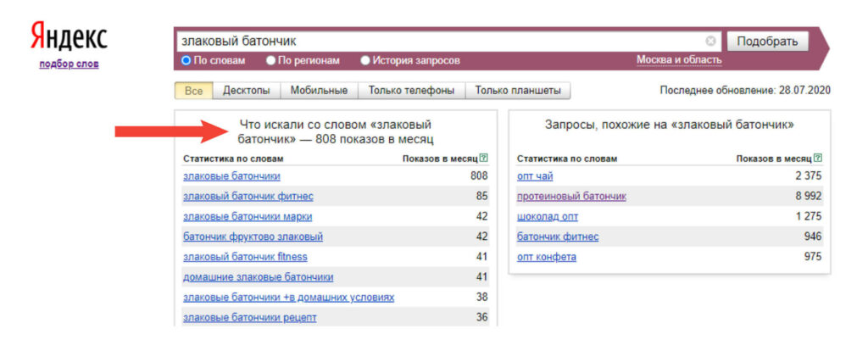
Task: Switch to the 'Все' tab
Action: (193, 91)
